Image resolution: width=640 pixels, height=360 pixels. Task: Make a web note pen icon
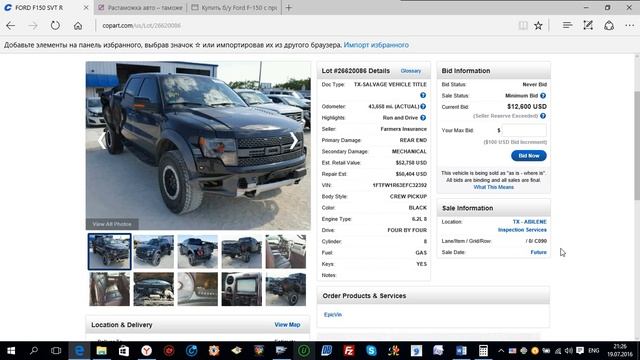pos(588,26)
